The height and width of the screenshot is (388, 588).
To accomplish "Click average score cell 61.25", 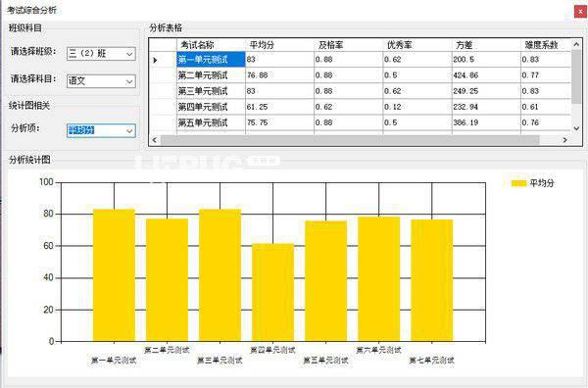I will [x=279, y=107].
